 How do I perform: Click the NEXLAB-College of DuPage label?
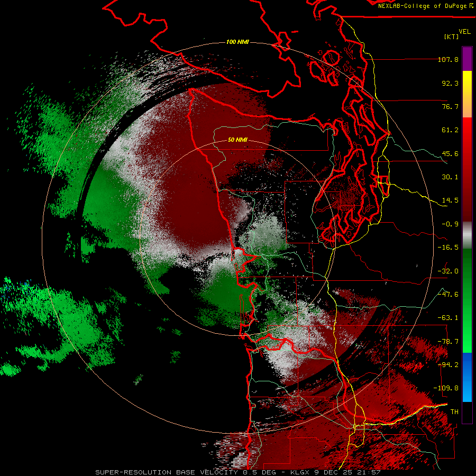click(426, 6)
